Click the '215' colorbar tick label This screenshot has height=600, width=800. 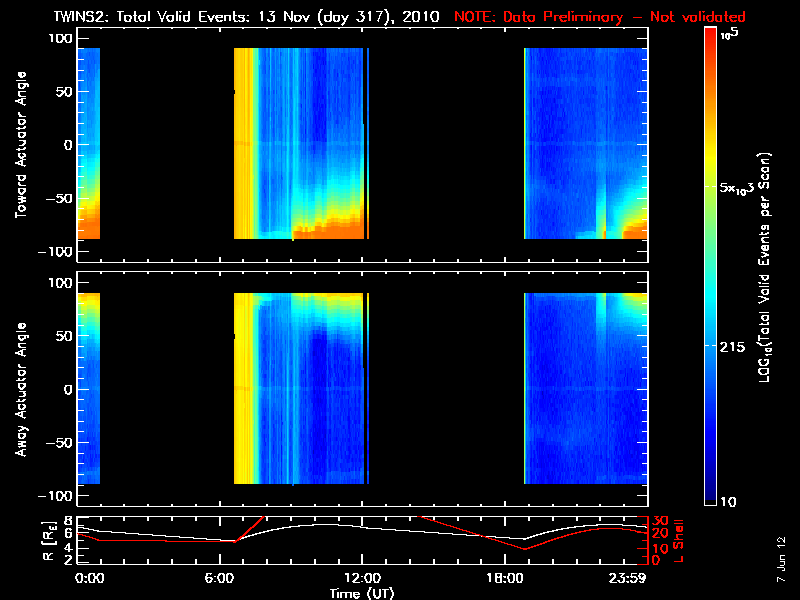(x=732, y=347)
